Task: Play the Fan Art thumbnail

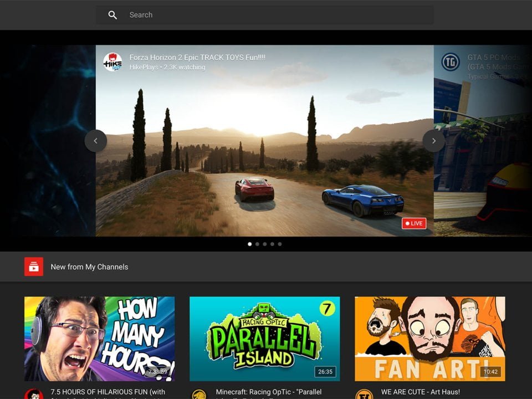Action: tap(430, 339)
